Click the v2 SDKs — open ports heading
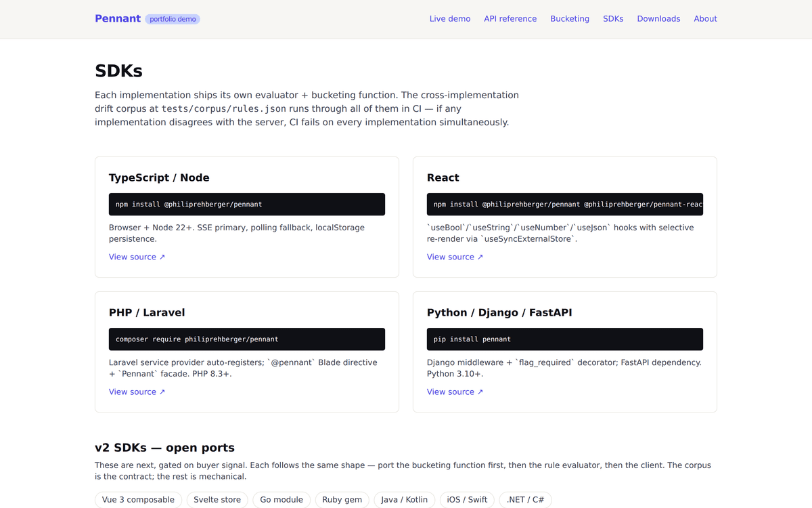Screen dimensions: 812x508 click(164, 448)
